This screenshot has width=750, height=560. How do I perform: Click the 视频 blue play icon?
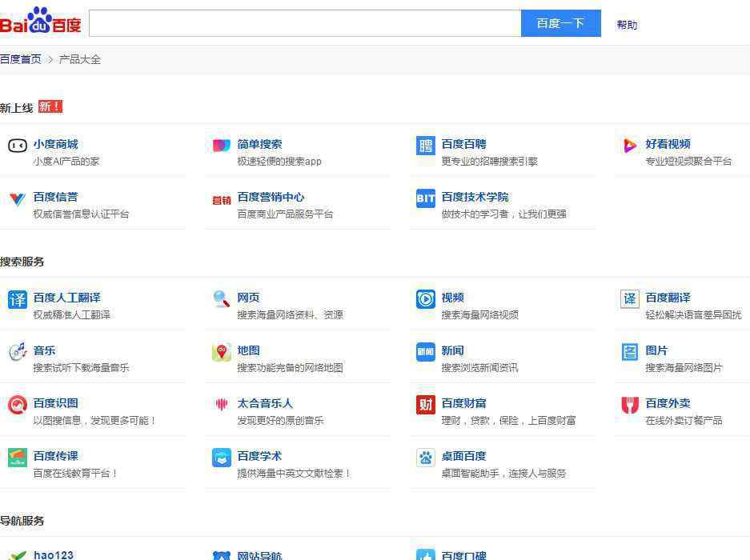[x=426, y=299]
